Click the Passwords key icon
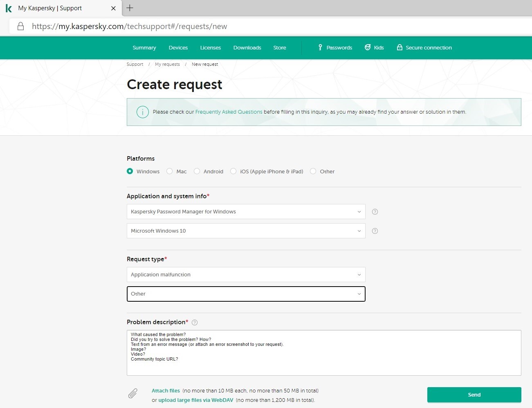The width and height of the screenshot is (532, 408). (x=320, y=47)
